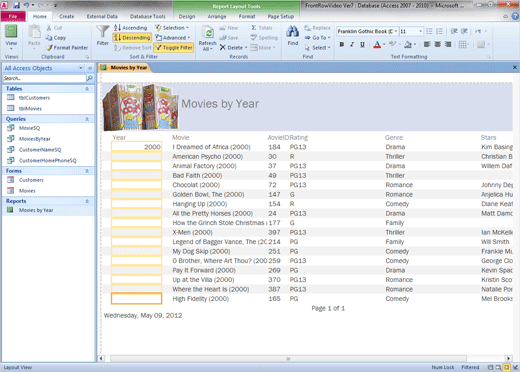This screenshot has width=520, height=372.
Task: Open the Go To dropdown
Action: [317, 38]
